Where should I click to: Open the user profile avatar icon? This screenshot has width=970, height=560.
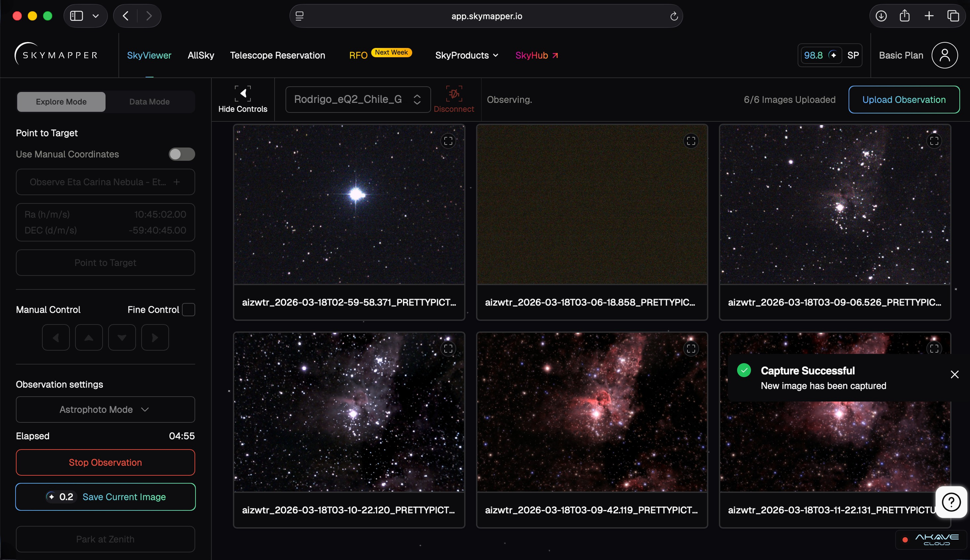click(944, 55)
